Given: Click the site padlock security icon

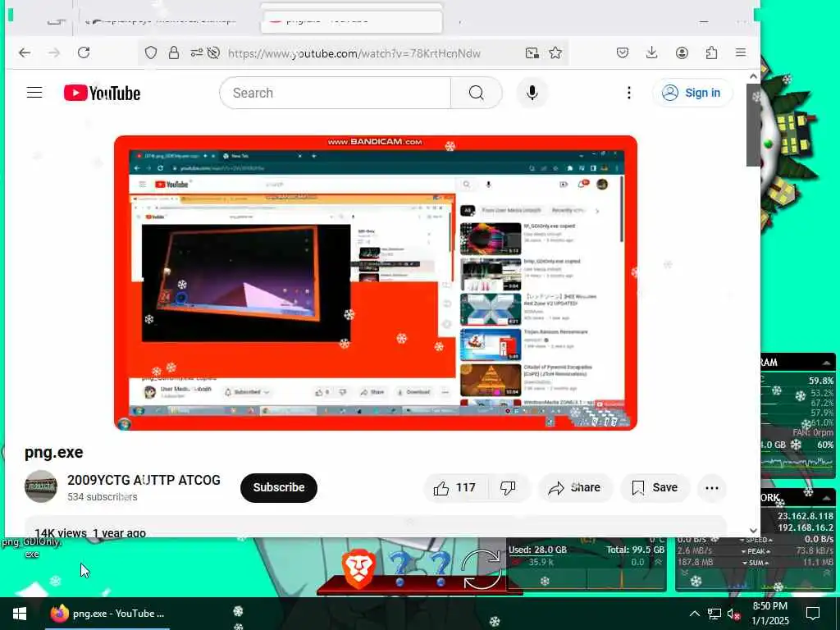Looking at the screenshot, I should coord(174,52).
